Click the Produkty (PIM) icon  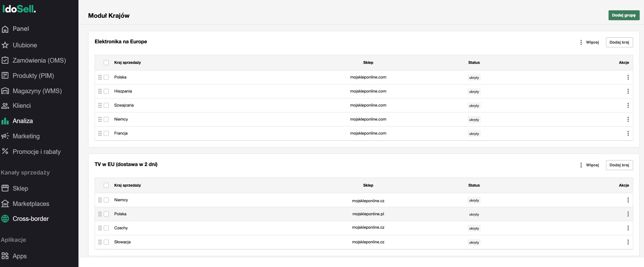(x=5, y=75)
